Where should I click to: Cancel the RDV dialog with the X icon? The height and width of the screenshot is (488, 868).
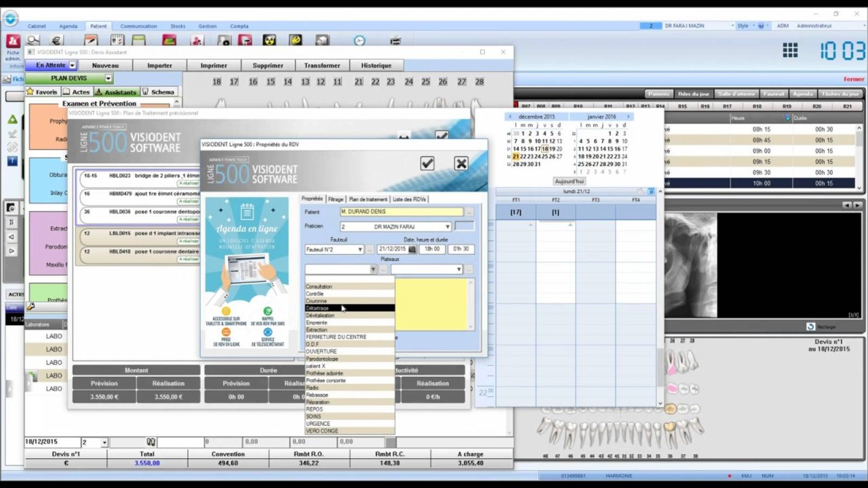(x=461, y=163)
